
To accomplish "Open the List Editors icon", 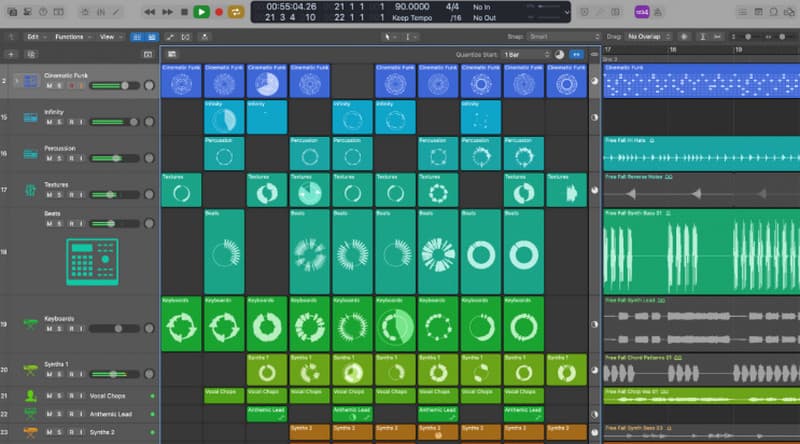I will pos(742,12).
